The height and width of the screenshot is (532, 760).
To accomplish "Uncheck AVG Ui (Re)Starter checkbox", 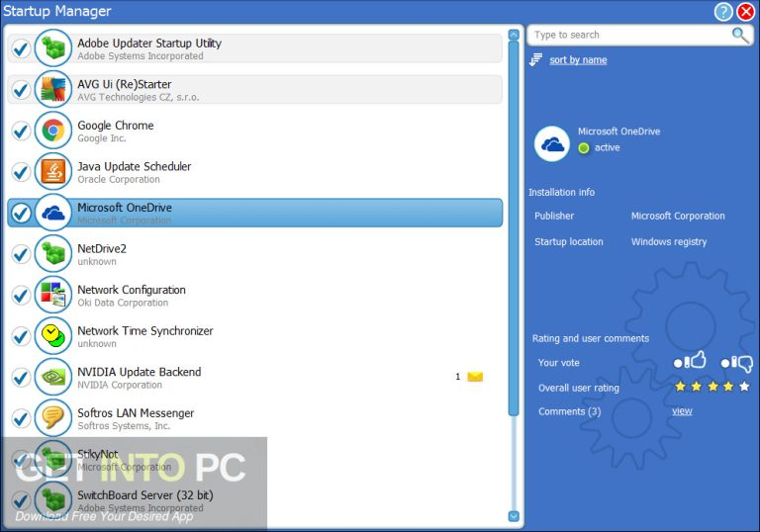I will pyautogui.click(x=22, y=90).
